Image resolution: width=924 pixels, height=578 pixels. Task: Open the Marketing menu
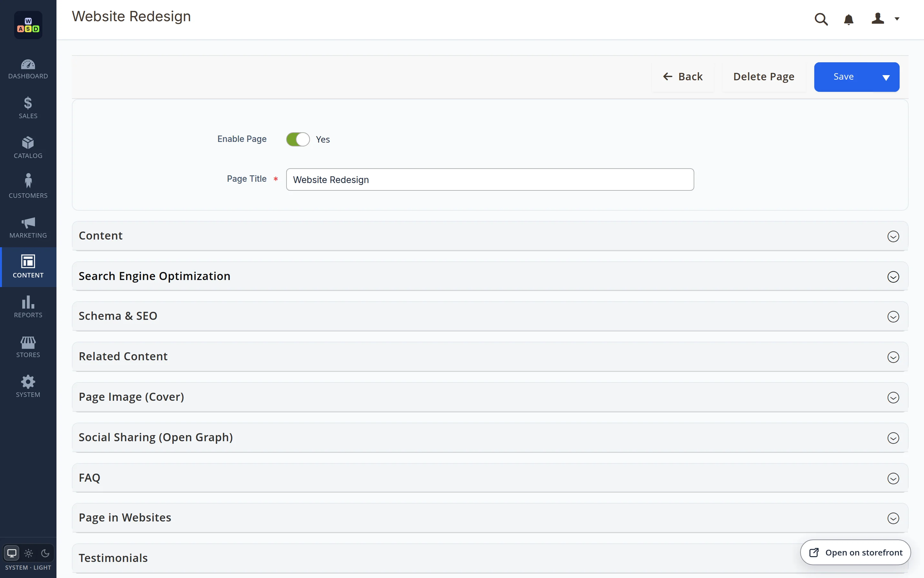(x=28, y=227)
